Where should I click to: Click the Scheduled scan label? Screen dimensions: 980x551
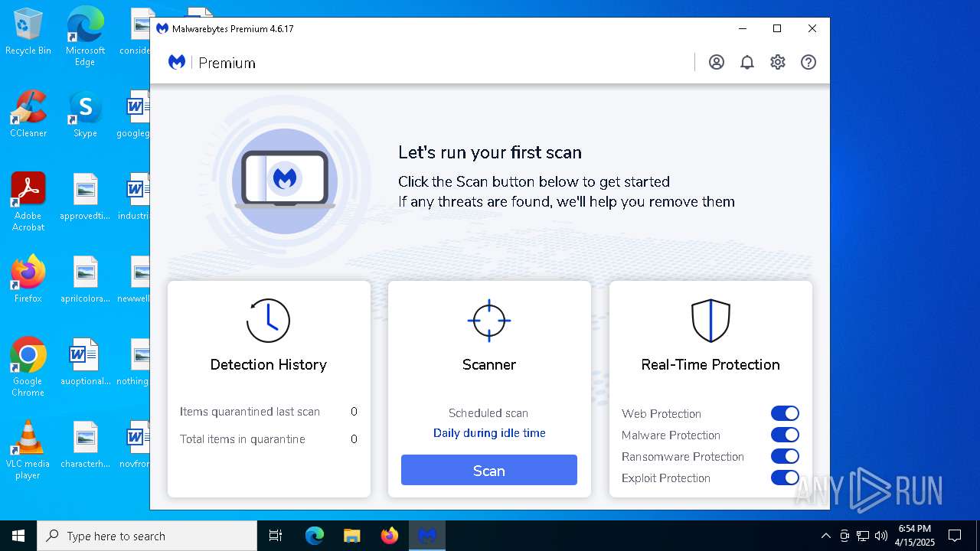488,413
